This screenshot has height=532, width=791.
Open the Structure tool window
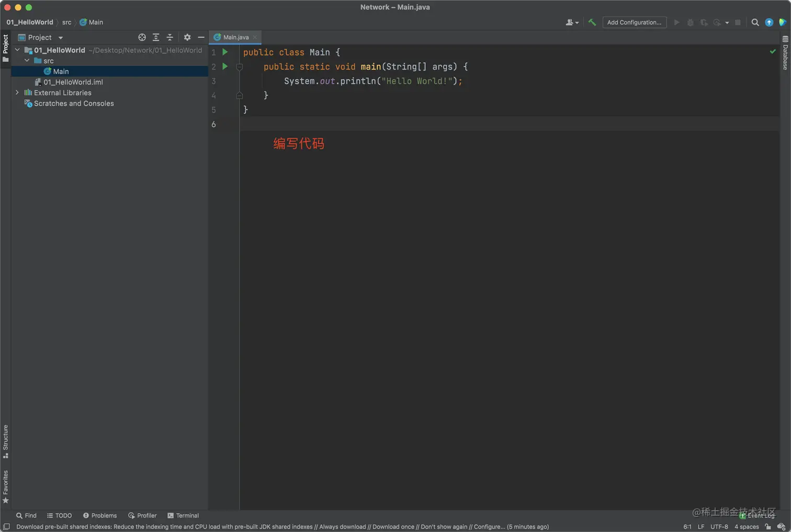[x=6, y=442]
